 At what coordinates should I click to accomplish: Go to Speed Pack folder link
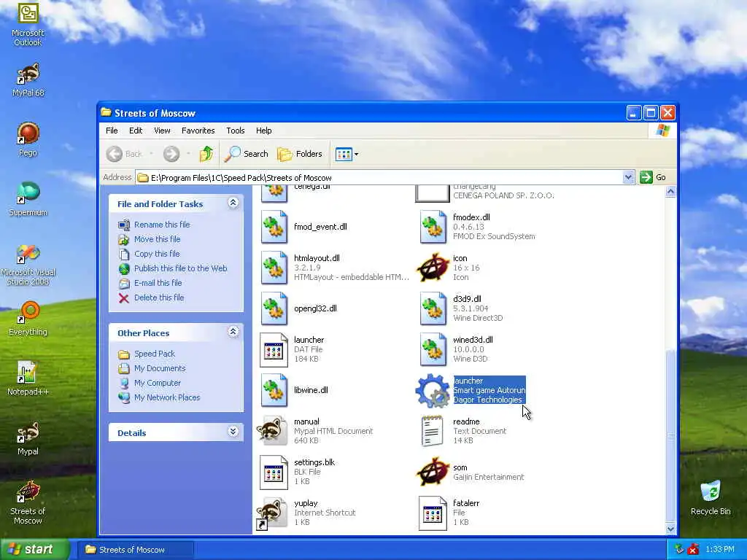tap(155, 354)
